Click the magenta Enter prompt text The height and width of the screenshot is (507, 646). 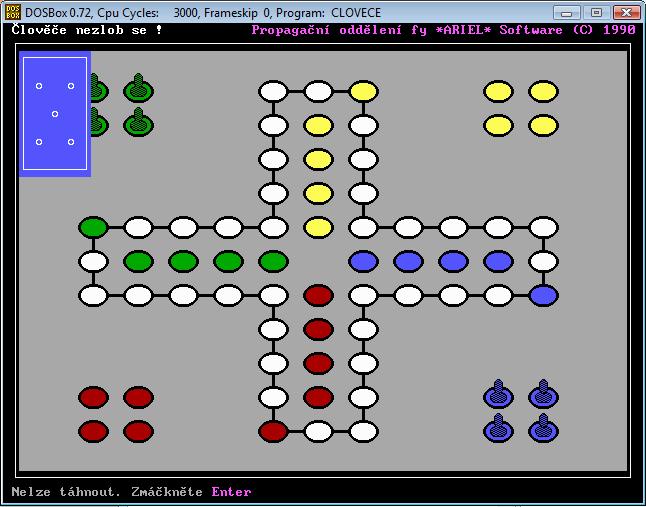tap(231, 492)
